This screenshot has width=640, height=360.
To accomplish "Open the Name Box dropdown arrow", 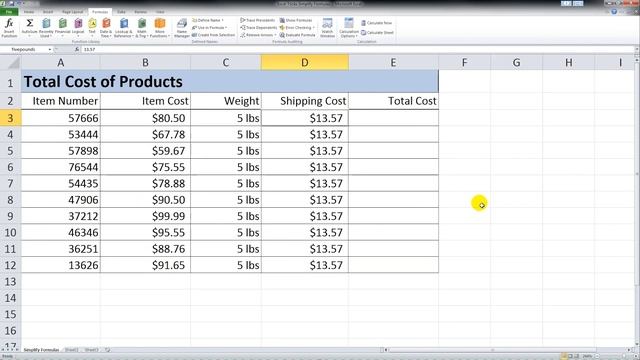I will (49, 49).
